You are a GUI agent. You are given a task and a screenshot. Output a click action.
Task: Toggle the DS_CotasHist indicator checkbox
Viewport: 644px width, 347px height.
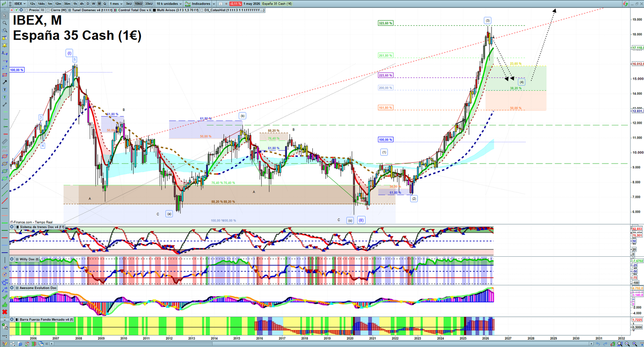[x=202, y=10]
